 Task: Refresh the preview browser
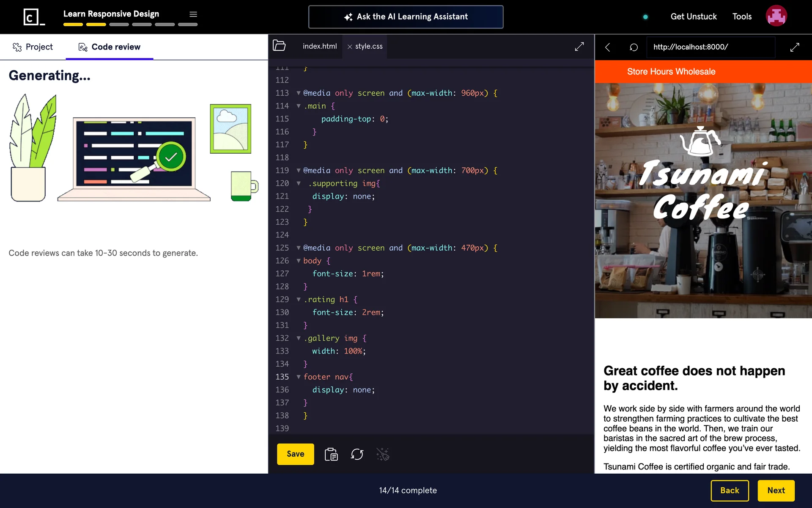tap(633, 47)
